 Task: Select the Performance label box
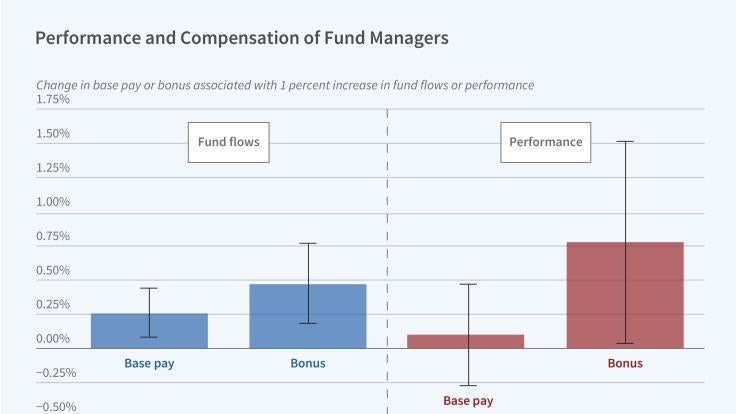(x=546, y=142)
